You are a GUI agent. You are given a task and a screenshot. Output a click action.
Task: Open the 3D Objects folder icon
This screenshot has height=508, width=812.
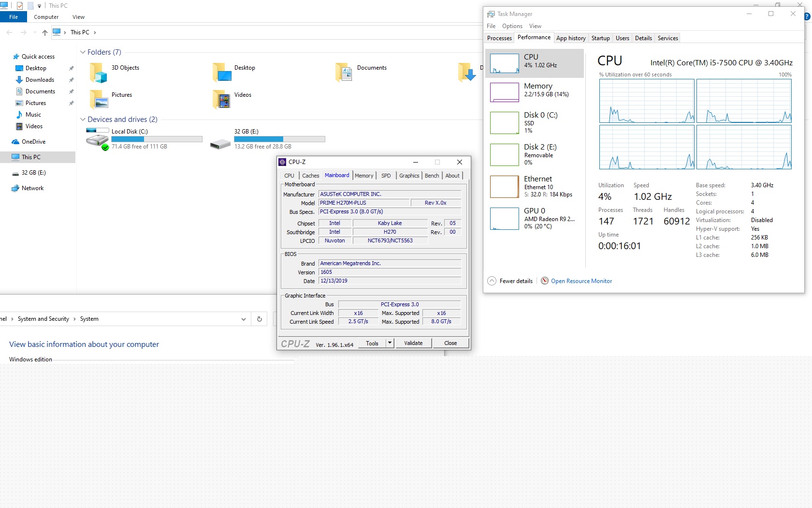[98, 73]
